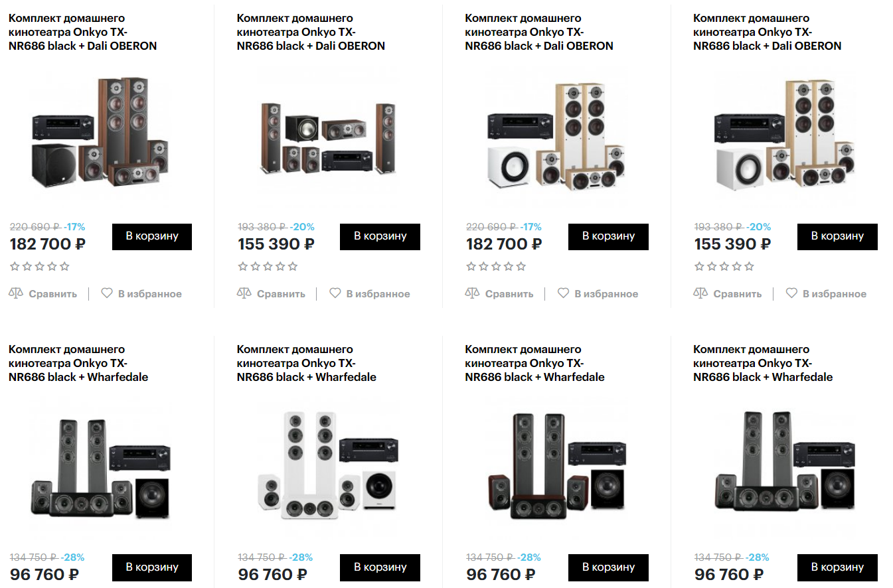This screenshot has width=893, height=588.
Task: Click the compare scales icon on the first Dali OBERON product
Action: pos(16,293)
